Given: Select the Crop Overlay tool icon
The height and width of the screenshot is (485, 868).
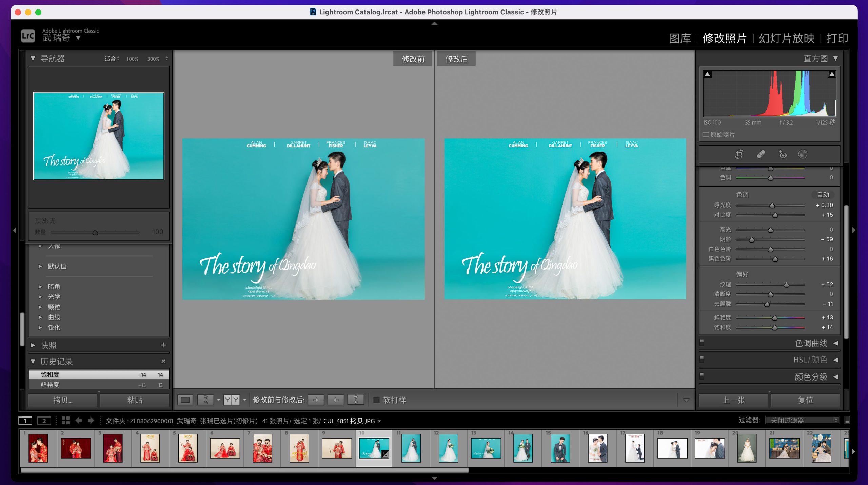Looking at the screenshot, I should (739, 154).
